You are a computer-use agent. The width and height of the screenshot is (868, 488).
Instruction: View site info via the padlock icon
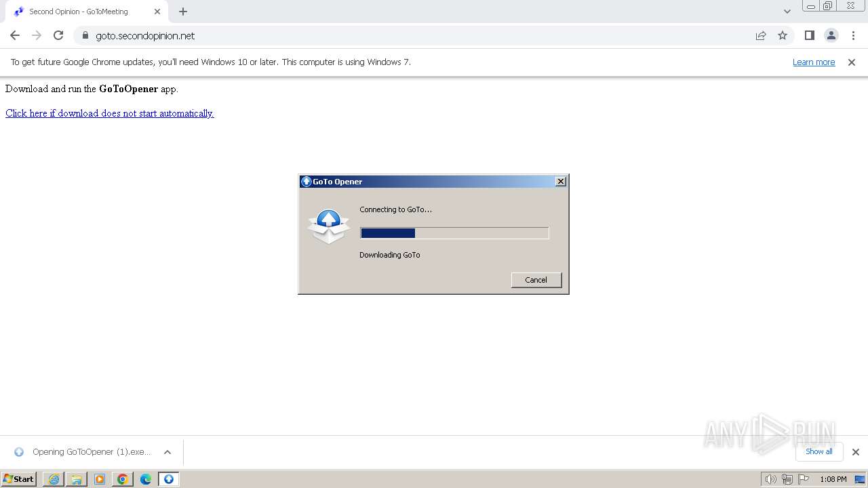click(x=85, y=36)
